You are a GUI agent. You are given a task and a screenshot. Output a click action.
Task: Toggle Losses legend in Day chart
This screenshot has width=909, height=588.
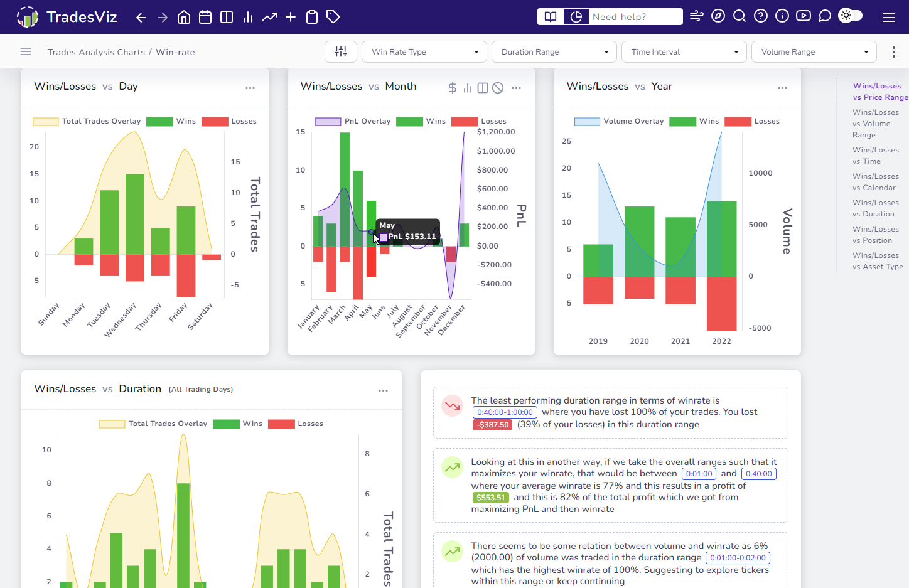(x=229, y=121)
